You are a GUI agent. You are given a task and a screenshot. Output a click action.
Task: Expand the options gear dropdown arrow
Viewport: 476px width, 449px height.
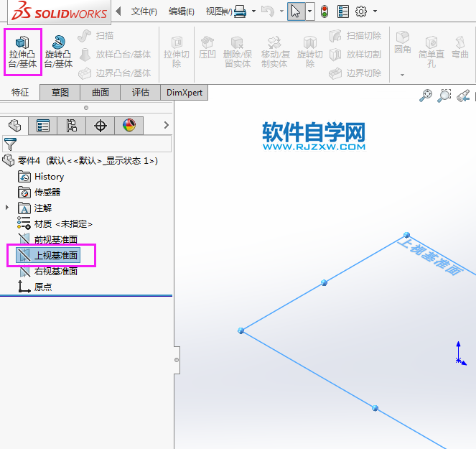click(x=375, y=11)
